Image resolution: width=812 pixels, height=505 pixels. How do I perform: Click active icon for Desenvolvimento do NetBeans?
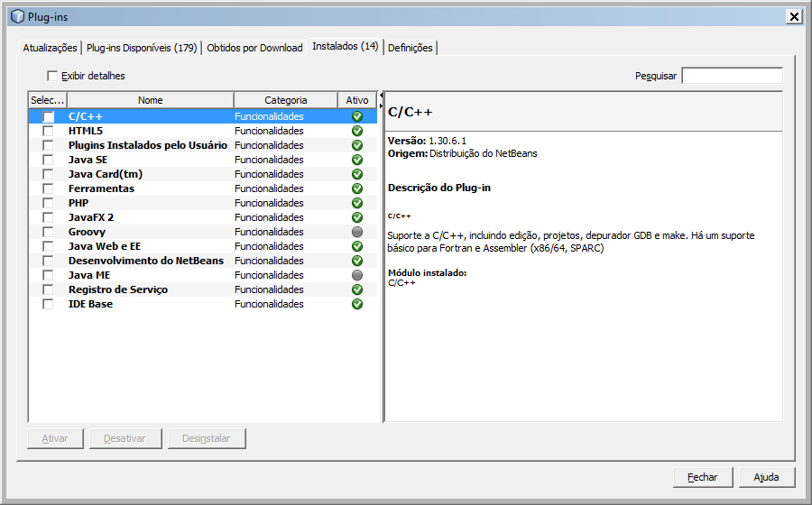(356, 261)
